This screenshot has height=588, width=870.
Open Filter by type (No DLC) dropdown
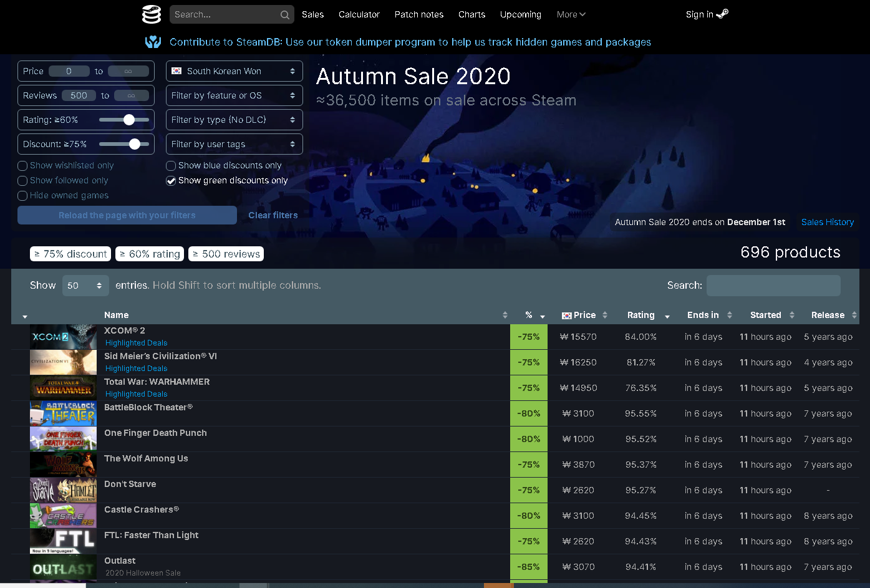(x=234, y=120)
